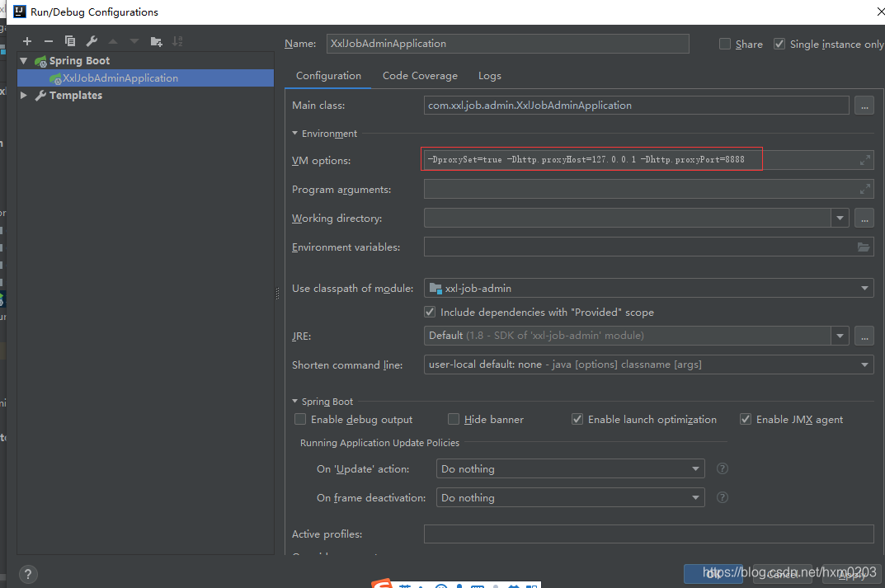The height and width of the screenshot is (588, 885).
Task: Collapse the Spring Boot settings section
Action: pos(294,402)
